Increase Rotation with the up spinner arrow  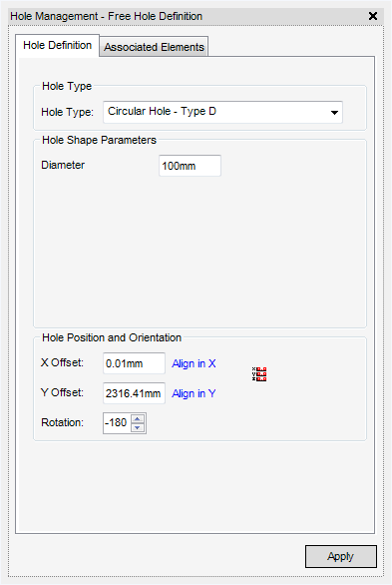[138, 418]
